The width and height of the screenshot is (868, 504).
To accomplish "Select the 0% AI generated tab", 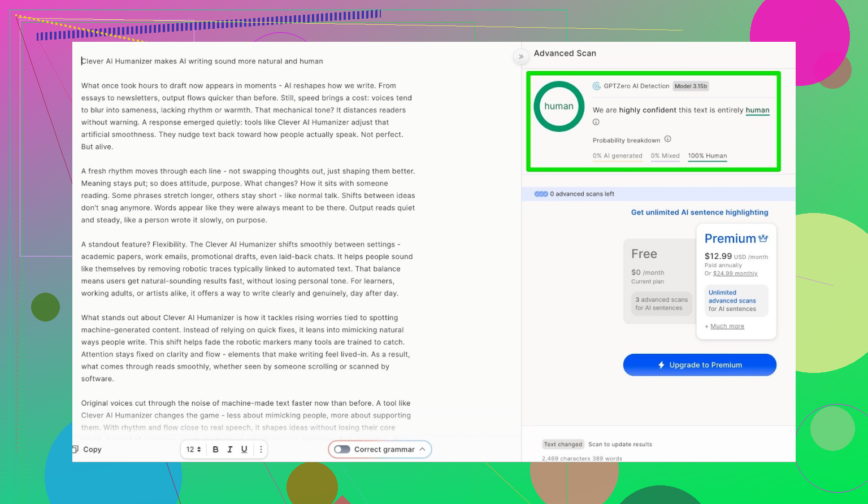I will click(617, 156).
